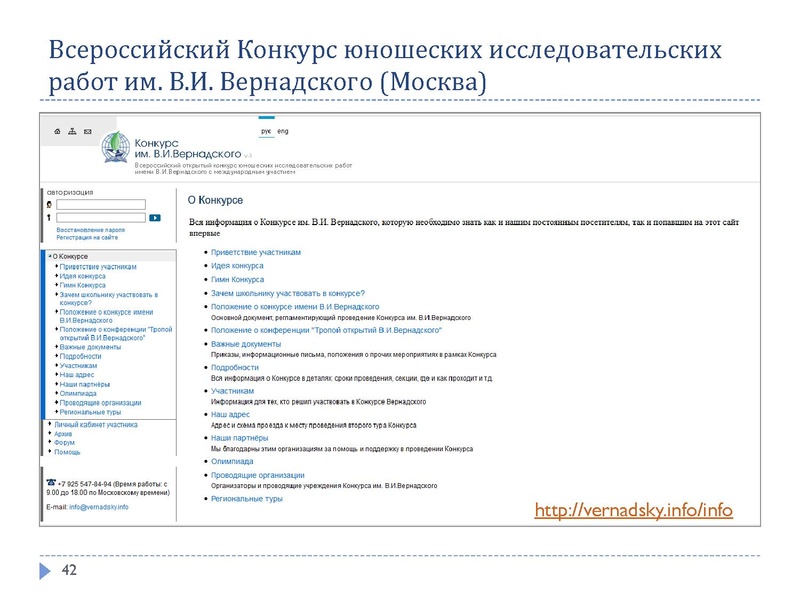Click the telephone icon beside contact hours

(49, 483)
